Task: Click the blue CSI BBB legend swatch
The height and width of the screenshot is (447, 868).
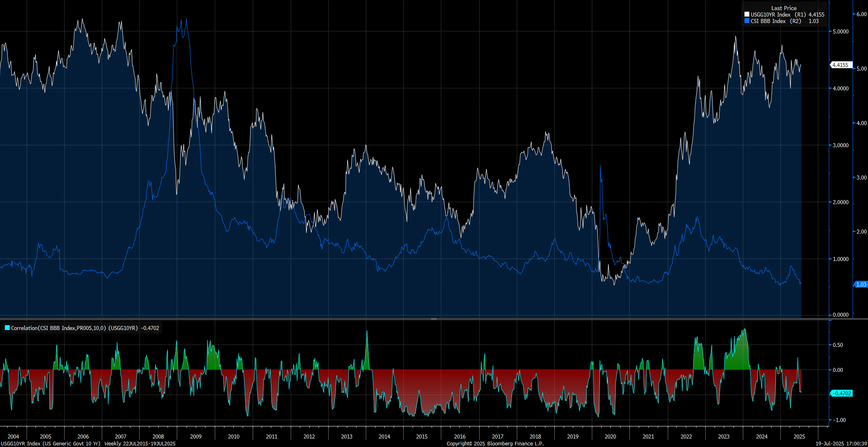Action: point(747,21)
